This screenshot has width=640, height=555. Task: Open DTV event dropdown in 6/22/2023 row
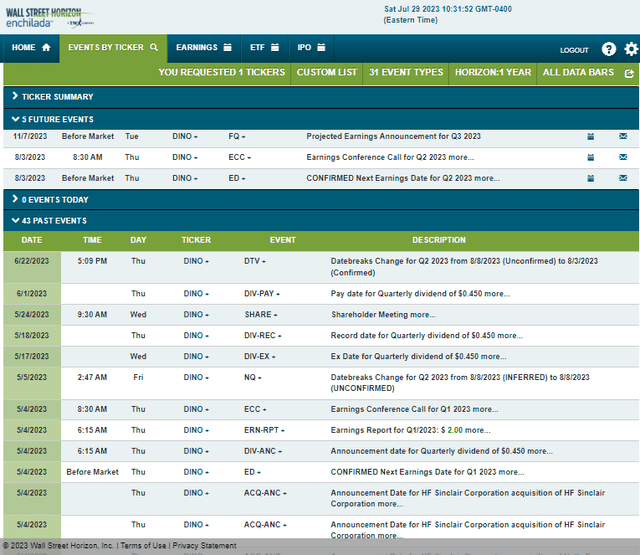(255, 261)
